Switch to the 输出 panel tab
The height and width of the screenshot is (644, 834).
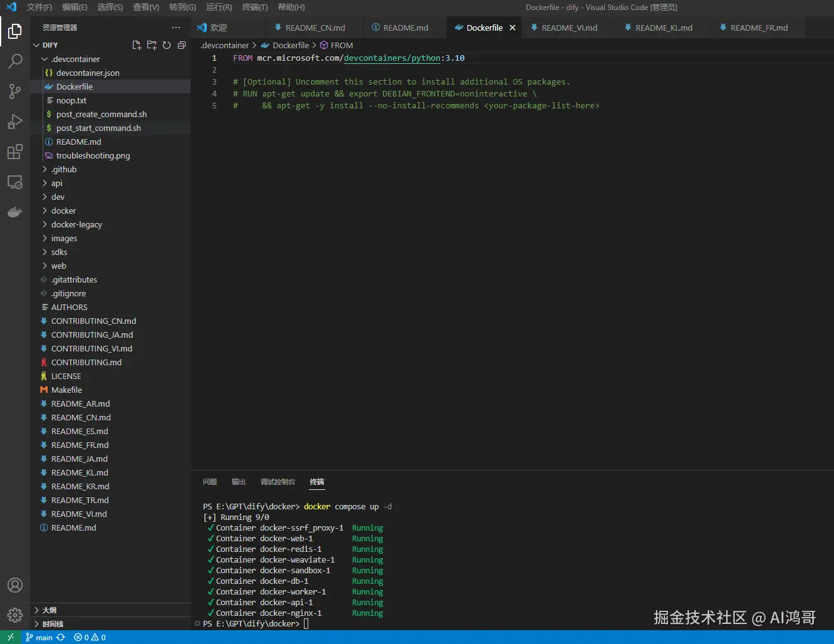coord(239,482)
